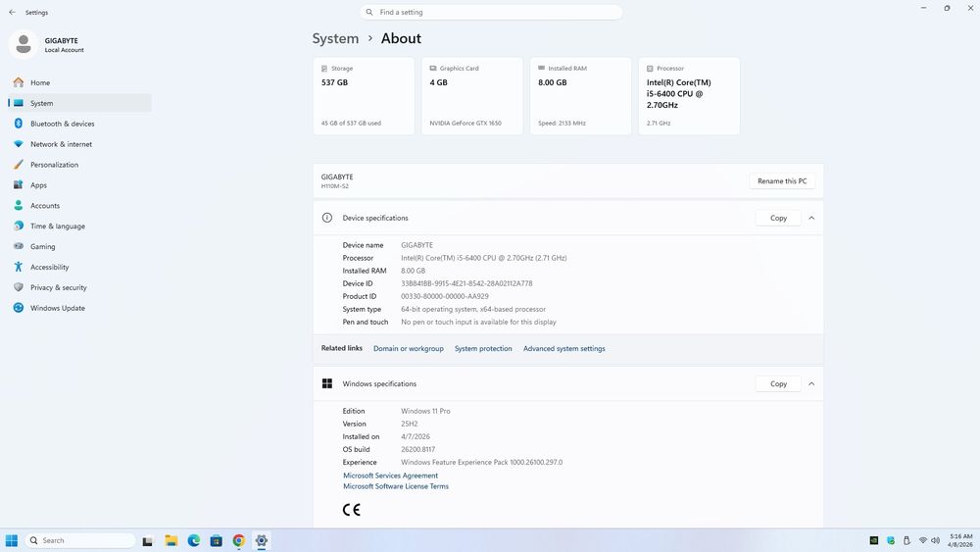
Task: Open the GIGABYTE local account avatar
Action: [x=24, y=44]
